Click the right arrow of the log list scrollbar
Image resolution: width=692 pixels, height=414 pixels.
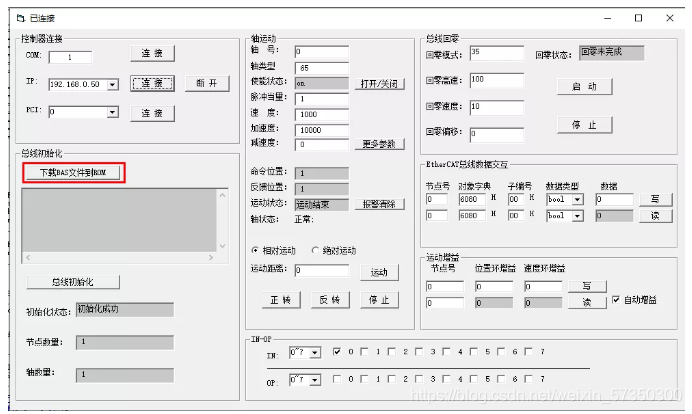[x=211, y=257]
